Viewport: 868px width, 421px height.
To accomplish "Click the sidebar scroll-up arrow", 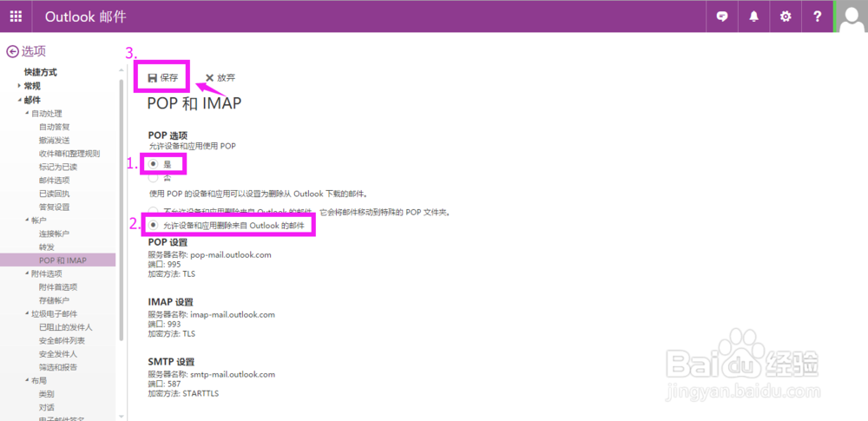I will point(122,69).
